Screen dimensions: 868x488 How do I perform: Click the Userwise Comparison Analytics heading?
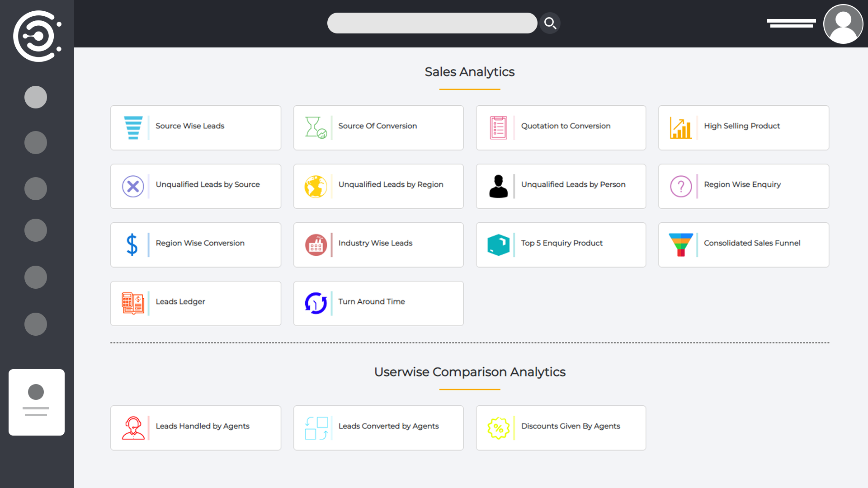[470, 372]
